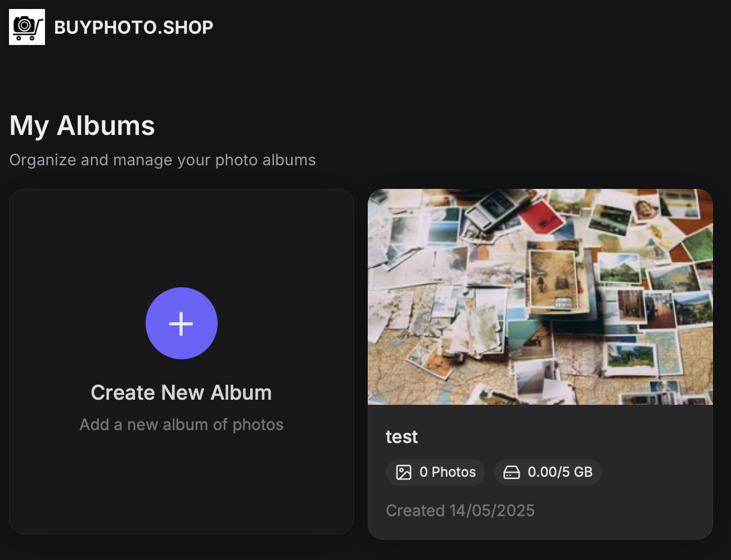
Task: Click the red photo in the album cover
Action: [x=541, y=216]
